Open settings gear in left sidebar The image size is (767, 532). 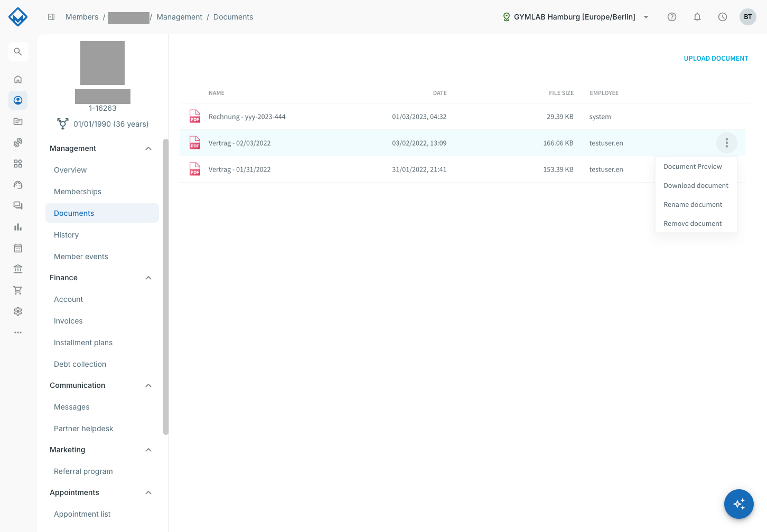coord(18,311)
